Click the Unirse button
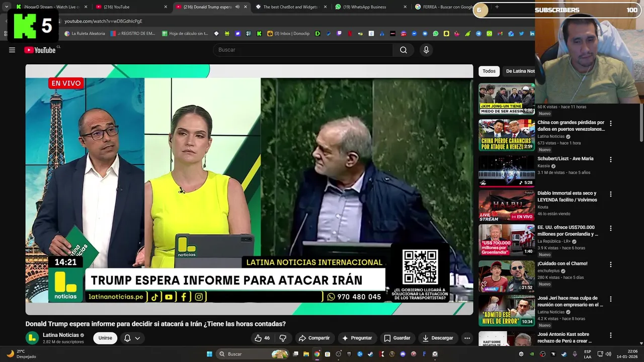 tap(105, 338)
